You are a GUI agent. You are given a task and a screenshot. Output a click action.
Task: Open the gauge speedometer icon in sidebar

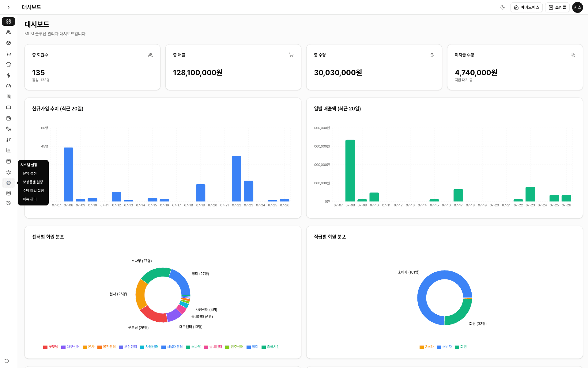point(9,86)
